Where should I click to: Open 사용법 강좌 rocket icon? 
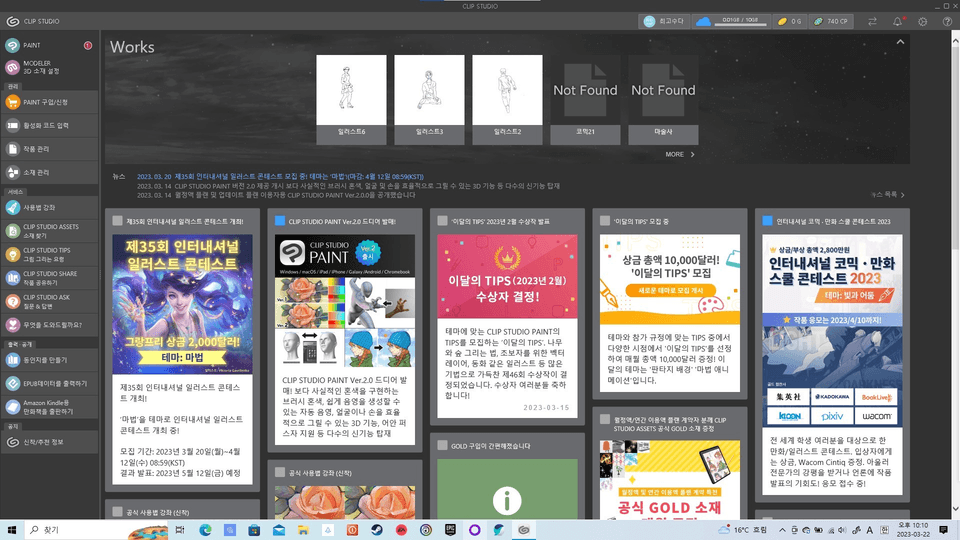click(12, 208)
